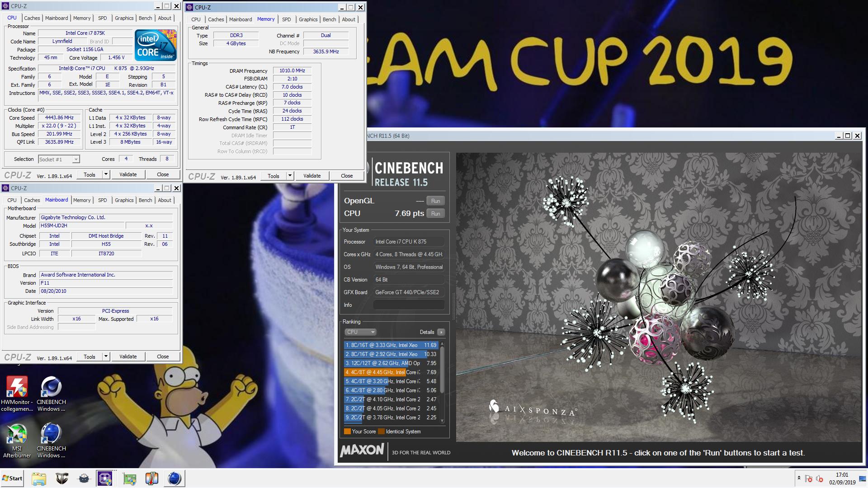
Task: Select the HWMonitor desktop shortcut
Action: point(17,394)
